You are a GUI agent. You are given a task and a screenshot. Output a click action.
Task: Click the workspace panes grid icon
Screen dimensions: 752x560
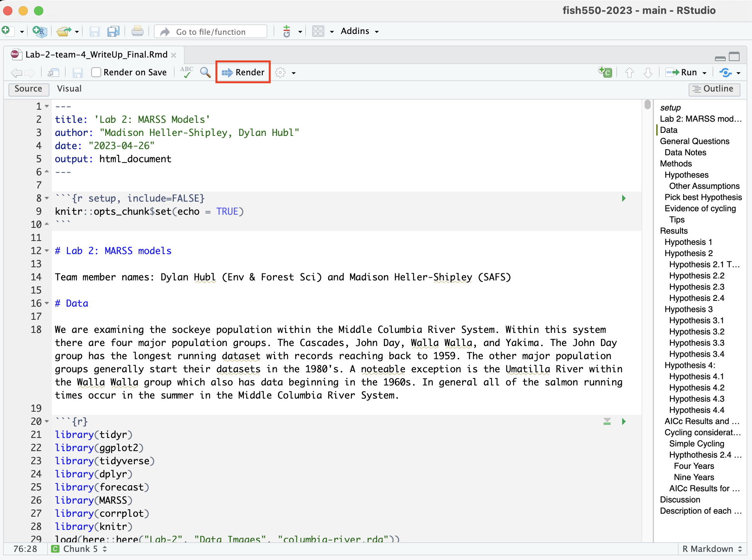click(318, 31)
